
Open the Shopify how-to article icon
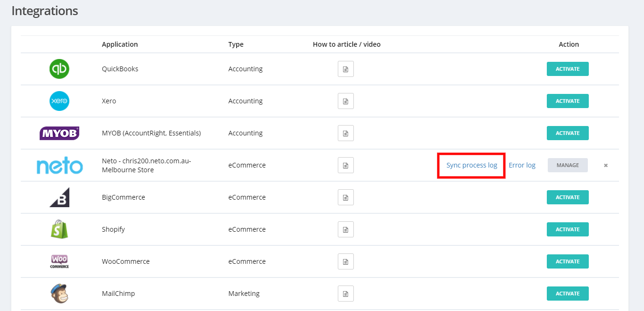click(345, 229)
